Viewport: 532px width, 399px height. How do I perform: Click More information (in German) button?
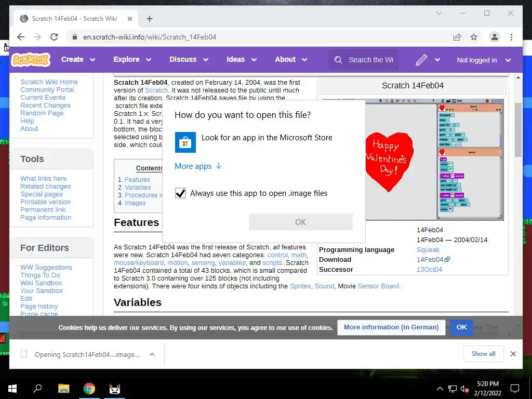pos(391,327)
